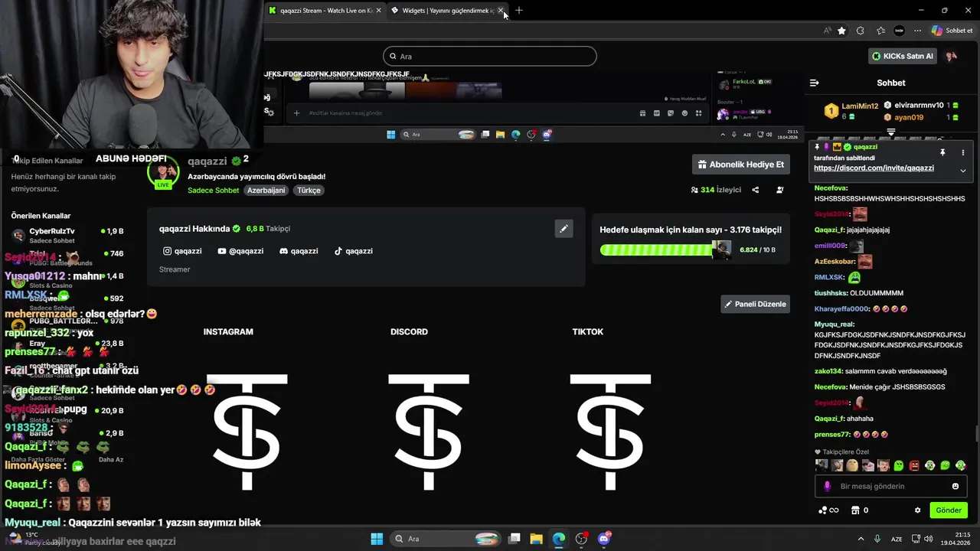980x551 pixels.
Task: Collapse the Sohbet chat panel
Action: click(815, 83)
